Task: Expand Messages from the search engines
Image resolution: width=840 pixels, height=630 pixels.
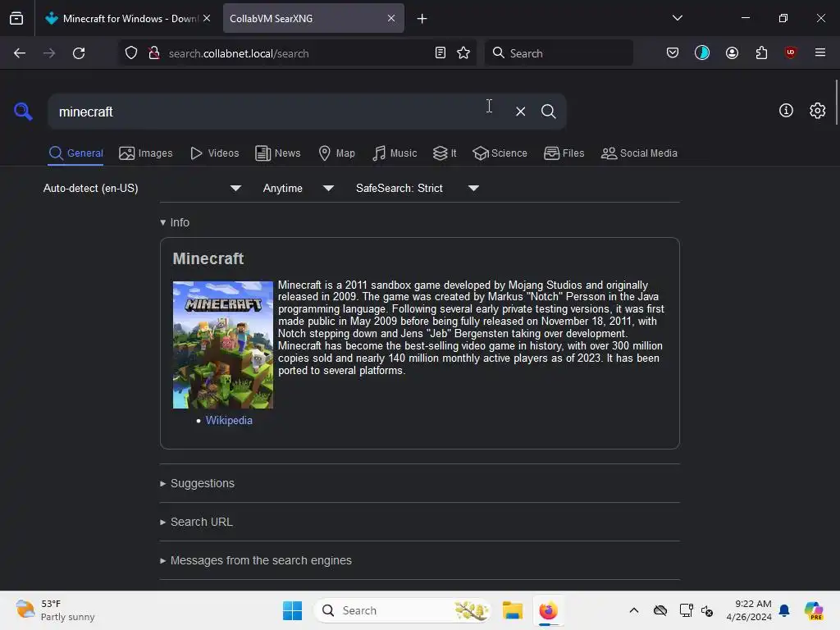Action: [256, 560]
